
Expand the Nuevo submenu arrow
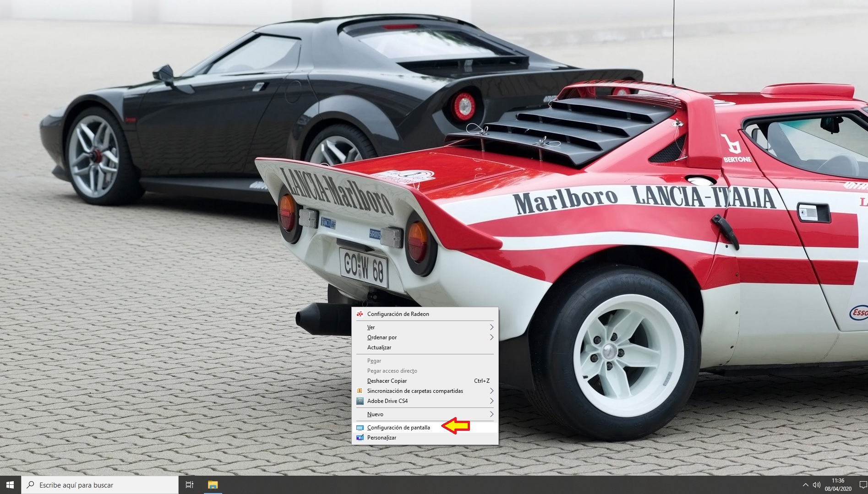coord(491,414)
